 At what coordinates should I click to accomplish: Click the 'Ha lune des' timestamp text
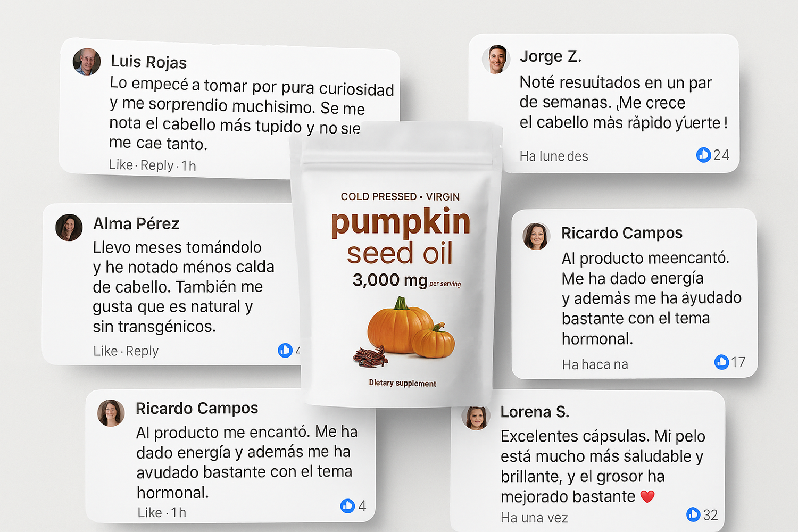553,156
